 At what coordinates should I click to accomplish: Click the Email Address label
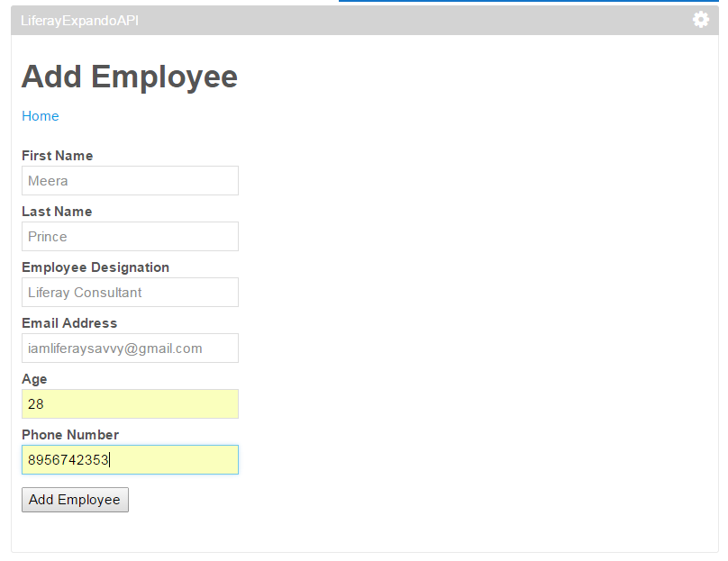point(69,323)
